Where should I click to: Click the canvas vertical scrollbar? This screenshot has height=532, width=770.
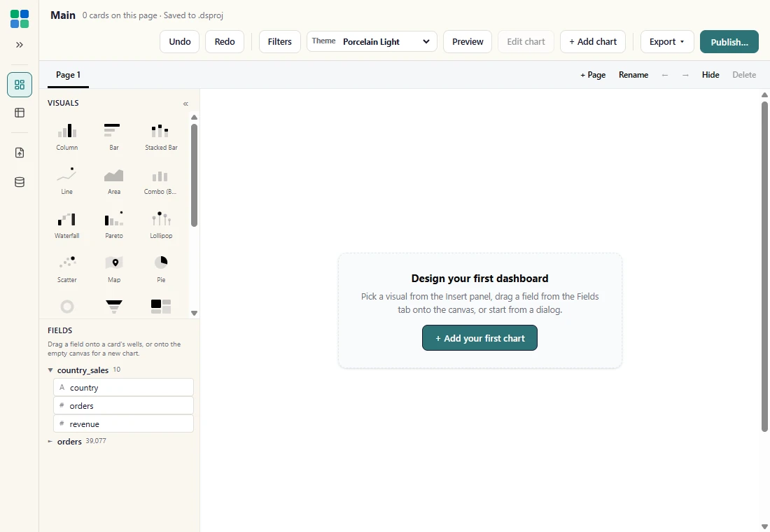[x=764, y=267]
